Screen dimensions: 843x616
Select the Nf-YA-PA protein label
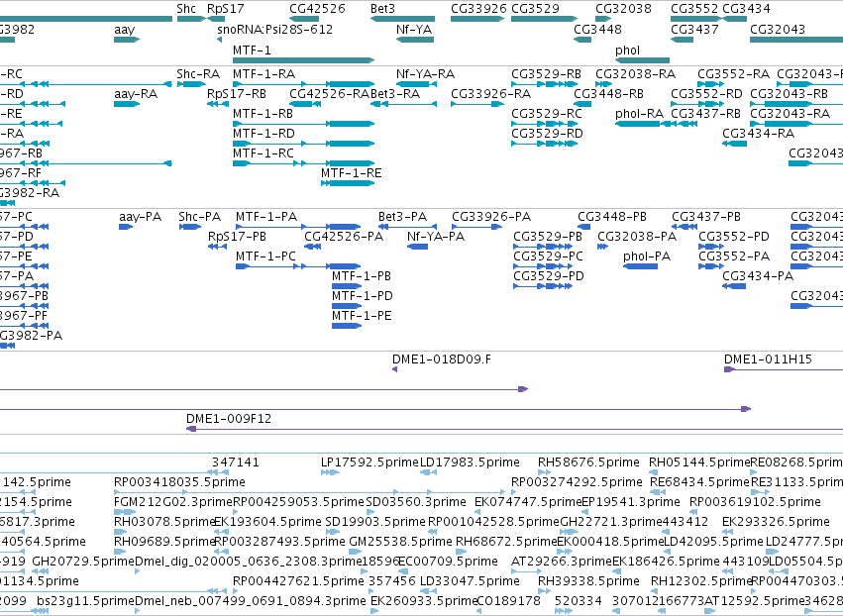pos(436,237)
